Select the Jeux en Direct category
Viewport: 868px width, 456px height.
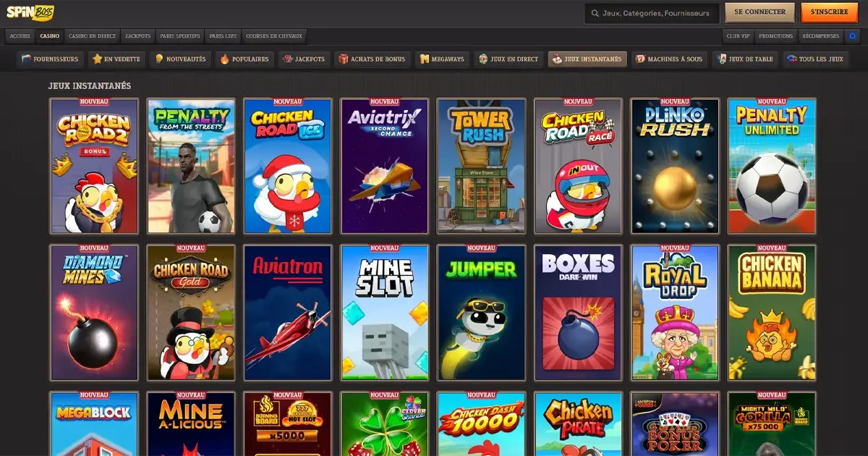point(509,59)
